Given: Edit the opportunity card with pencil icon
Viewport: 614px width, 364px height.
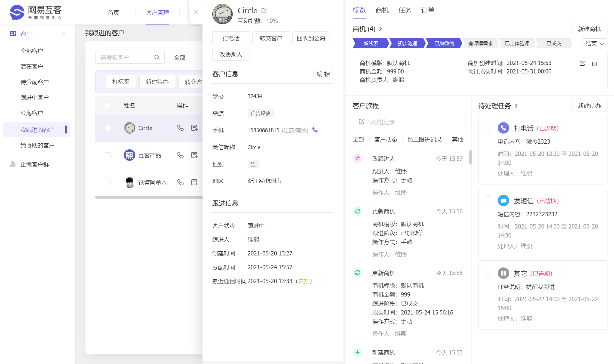Looking at the screenshot, I should pos(582,63).
